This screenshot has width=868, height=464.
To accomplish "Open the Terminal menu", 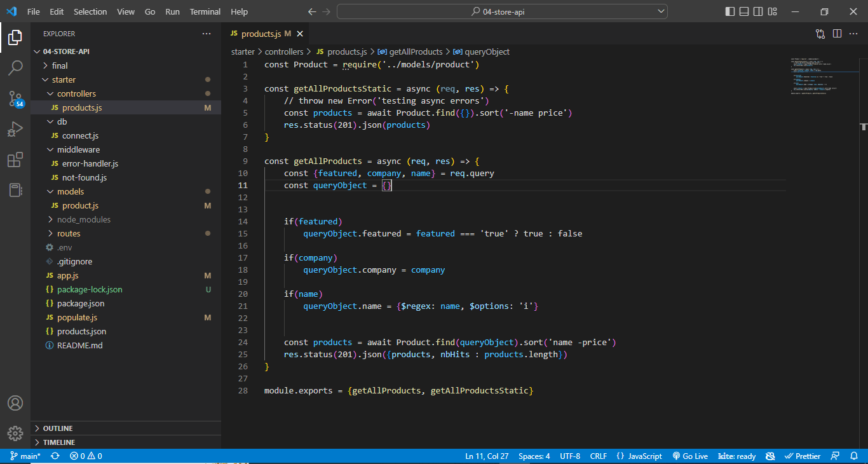I will [x=205, y=11].
